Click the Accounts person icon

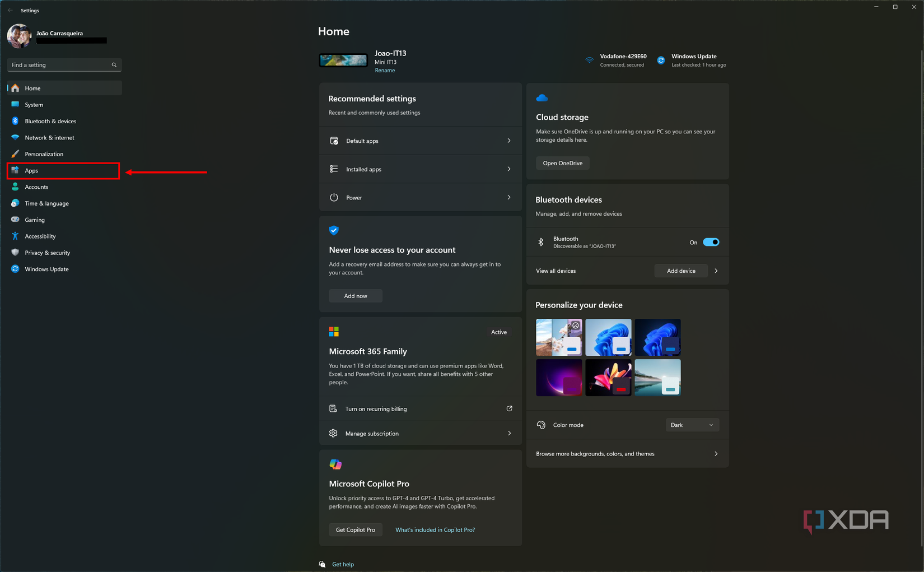[15, 187]
